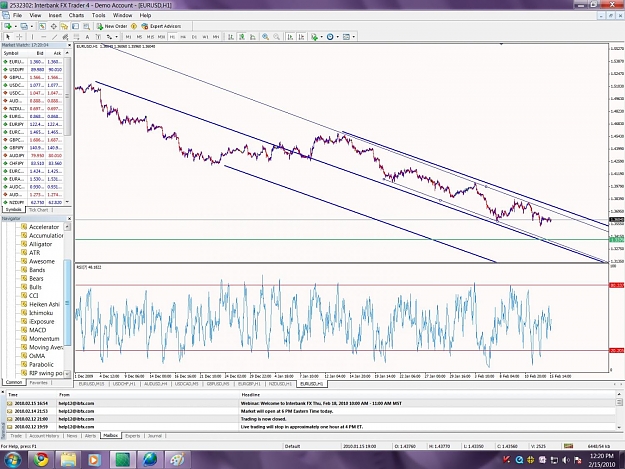The width and height of the screenshot is (625, 469).
Task: Expand the new chart dropdown arrow
Action: click(16, 26)
